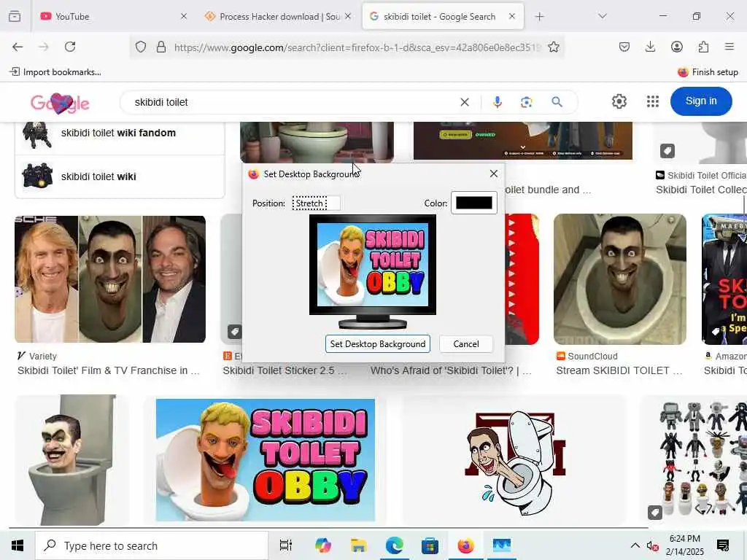Close the Set Desktop Background dialog
This screenshot has height=560, width=747.
[494, 174]
